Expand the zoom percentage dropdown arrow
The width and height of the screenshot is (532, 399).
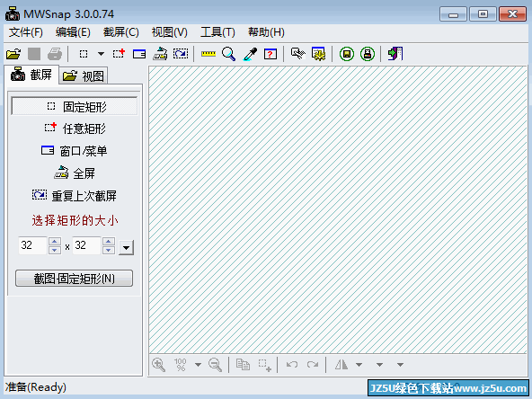[198, 365]
